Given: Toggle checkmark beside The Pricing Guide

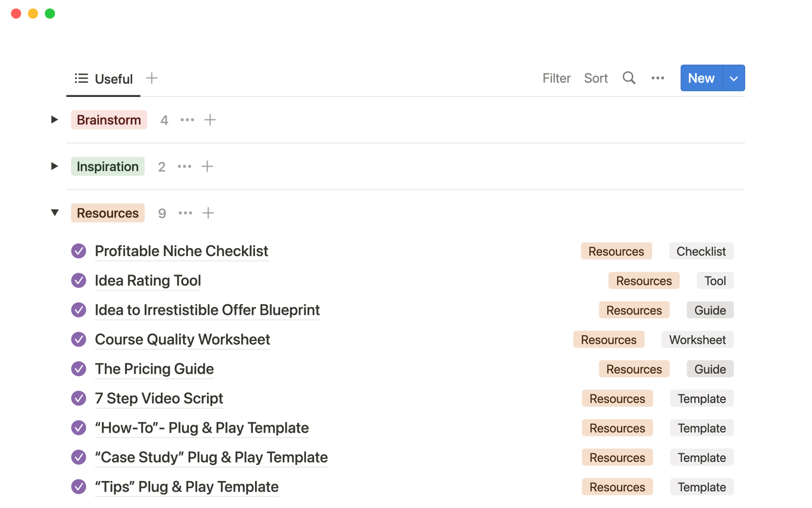Looking at the screenshot, I should 79,369.
